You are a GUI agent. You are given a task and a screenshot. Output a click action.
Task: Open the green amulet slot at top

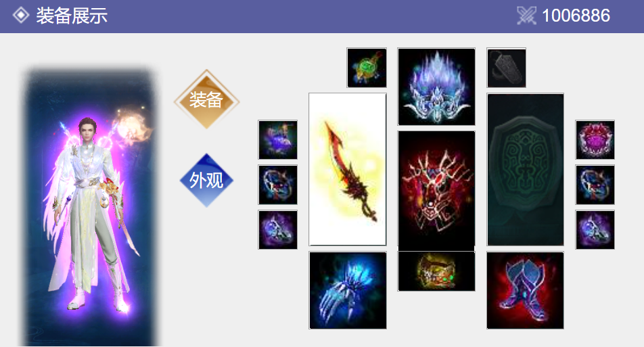(367, 68)
